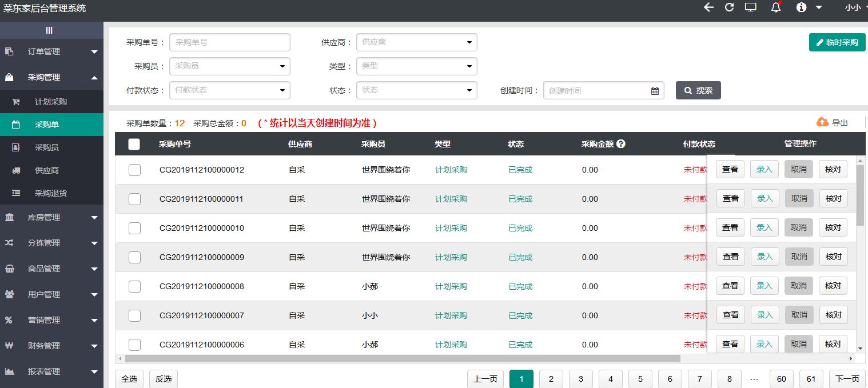This screenshot has width=868, height=388.
Task: Check the checkbox for CG2019112100000012
Action: tap(134, 170)
